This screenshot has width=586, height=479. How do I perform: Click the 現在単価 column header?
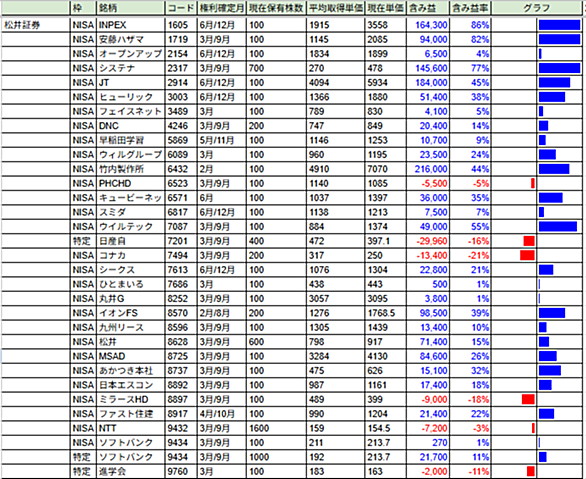pyautogui.click(x=385, y=8)
